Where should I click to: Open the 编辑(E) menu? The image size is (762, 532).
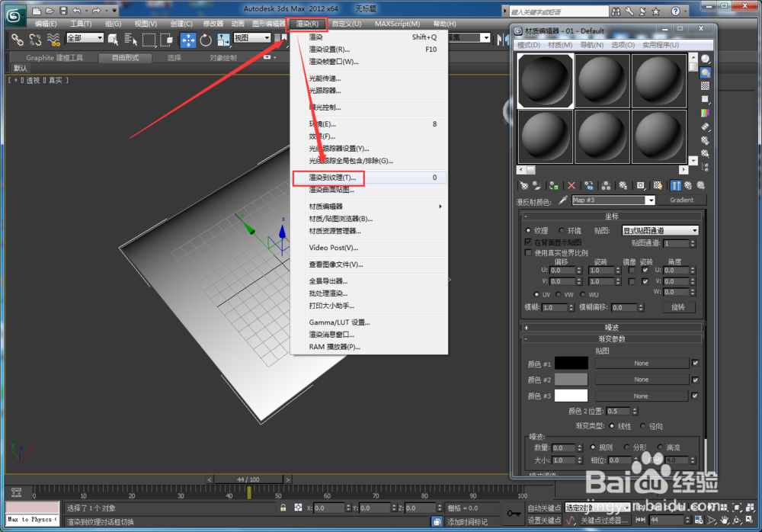(x=46, y=24)
